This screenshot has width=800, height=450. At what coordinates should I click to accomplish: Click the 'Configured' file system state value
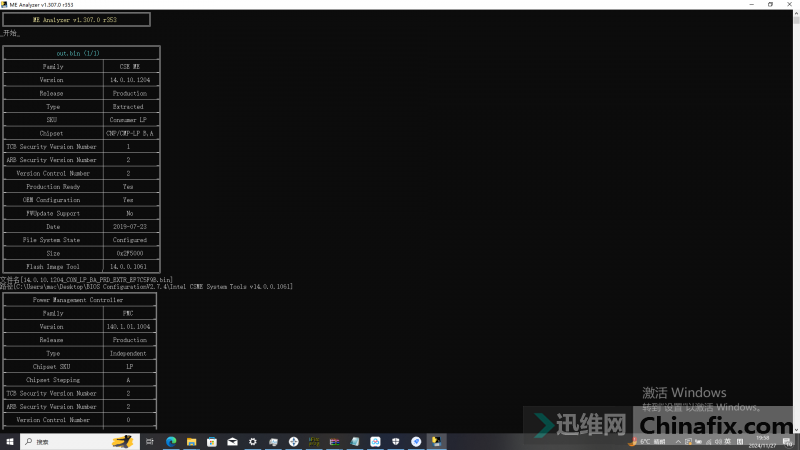click(130, 240)
